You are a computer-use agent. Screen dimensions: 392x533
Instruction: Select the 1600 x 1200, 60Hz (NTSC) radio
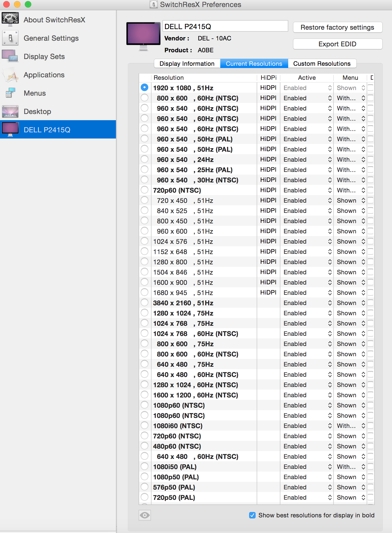[x=145, y=395]
